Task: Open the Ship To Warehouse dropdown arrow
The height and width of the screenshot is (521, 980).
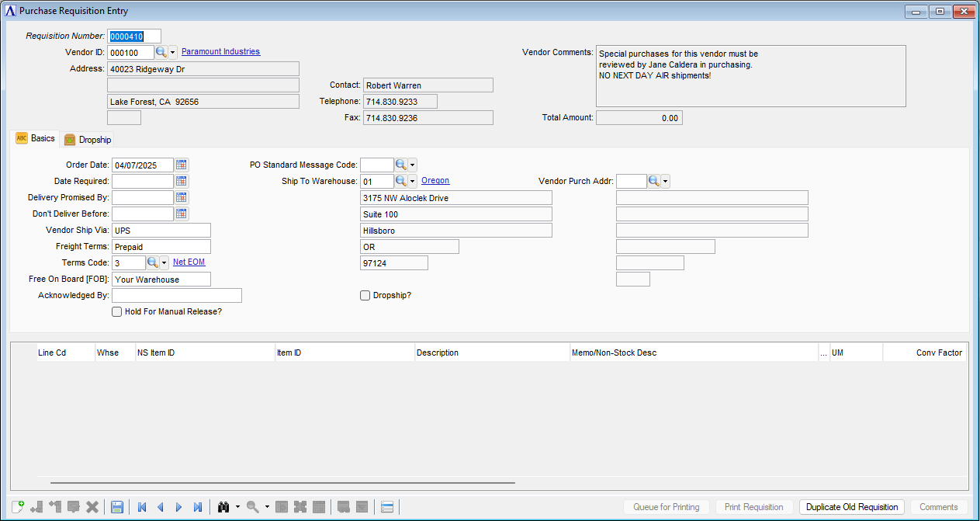Action: [x=412, y=181]
